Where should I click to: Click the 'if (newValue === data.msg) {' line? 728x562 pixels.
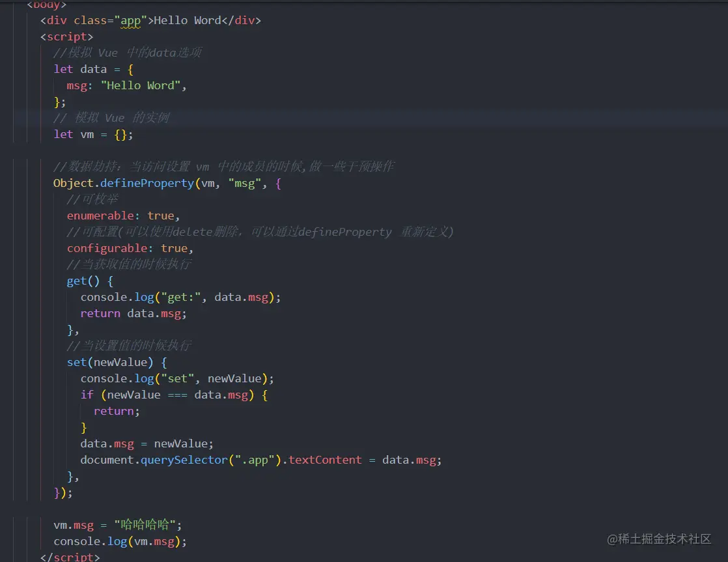pyautogui.click(x=174, y=395)
